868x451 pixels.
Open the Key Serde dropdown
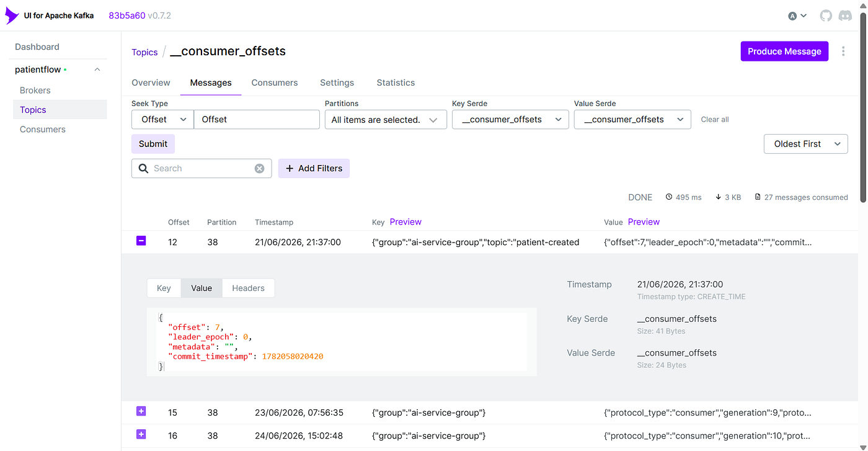(x=510, y=119)
